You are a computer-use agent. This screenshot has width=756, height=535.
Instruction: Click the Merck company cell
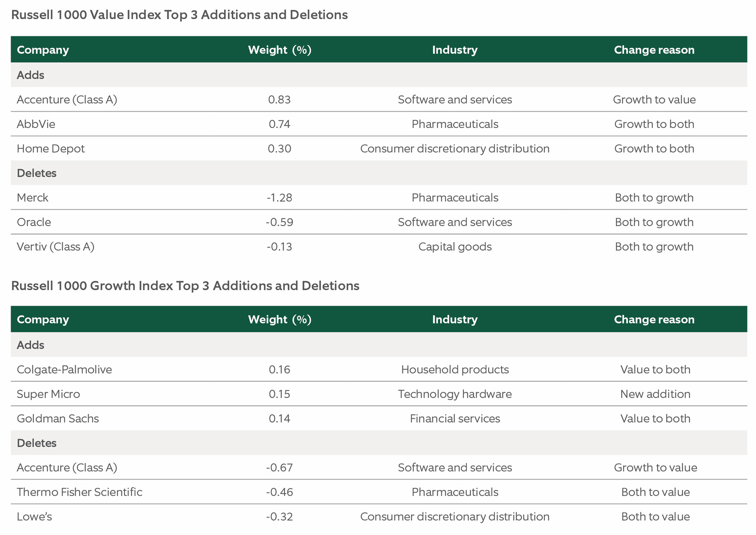[32, 198]
